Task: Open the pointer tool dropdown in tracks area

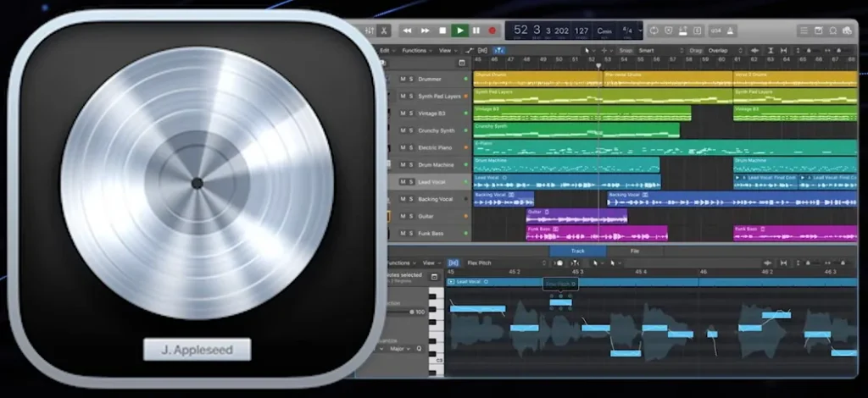Action: (590, 50)
